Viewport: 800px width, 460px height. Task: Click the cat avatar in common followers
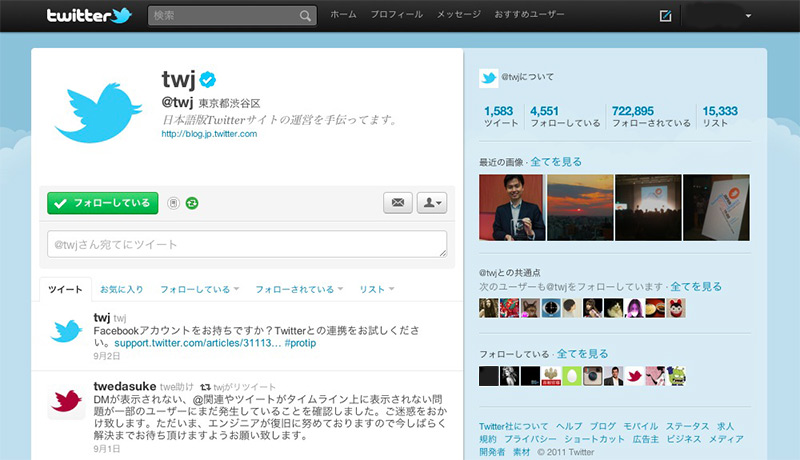click(x=530, y=308)
